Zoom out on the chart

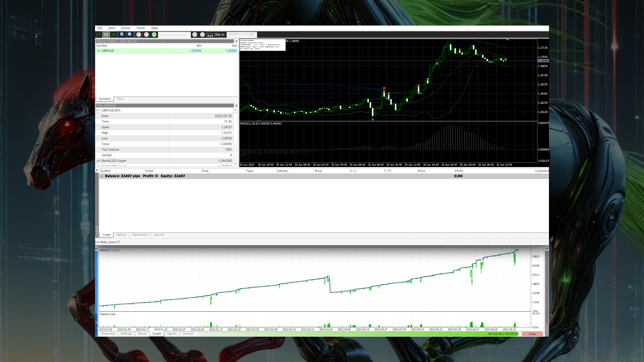click(x=130, y=34)
